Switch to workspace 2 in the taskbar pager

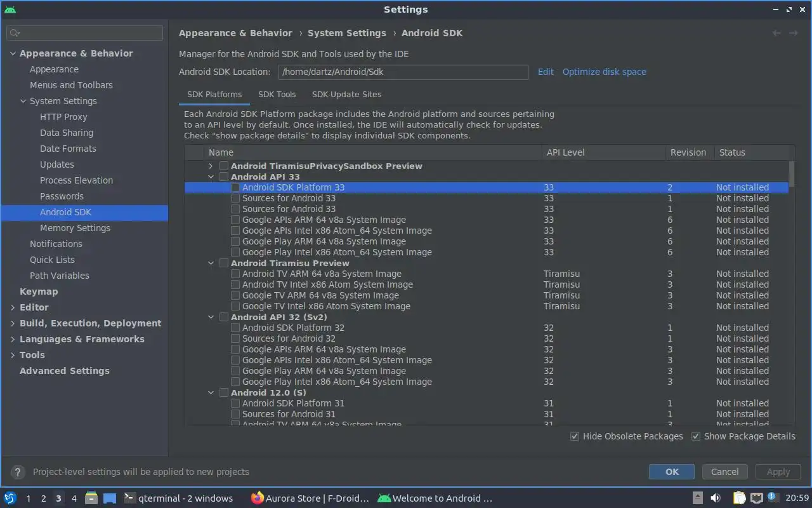43,498
